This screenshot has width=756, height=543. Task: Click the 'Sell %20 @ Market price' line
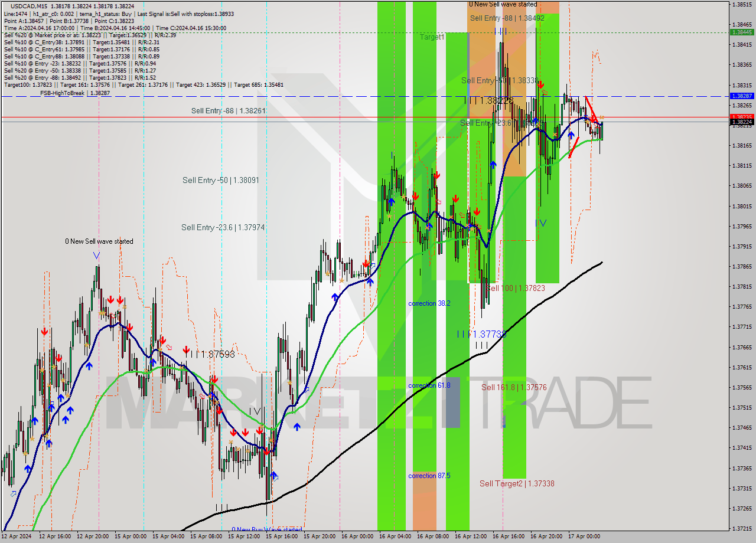pyautogui.click(x=90, y=35)
